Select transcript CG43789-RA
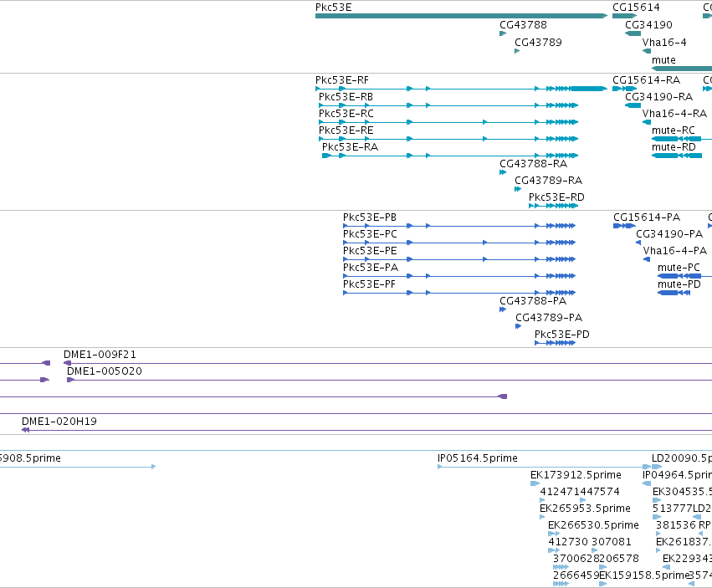The image size is (712, 588). click(x=548, y=181)
